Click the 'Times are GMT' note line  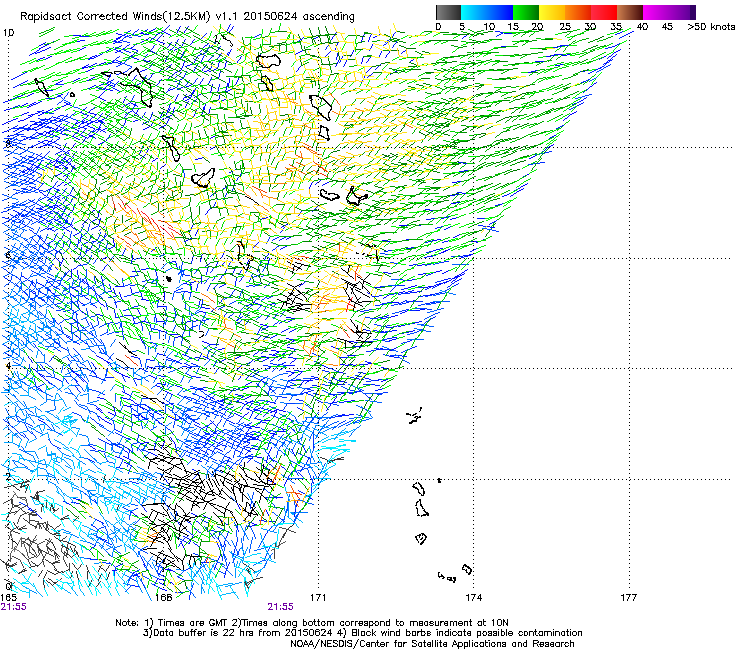(x=312, y=623)
